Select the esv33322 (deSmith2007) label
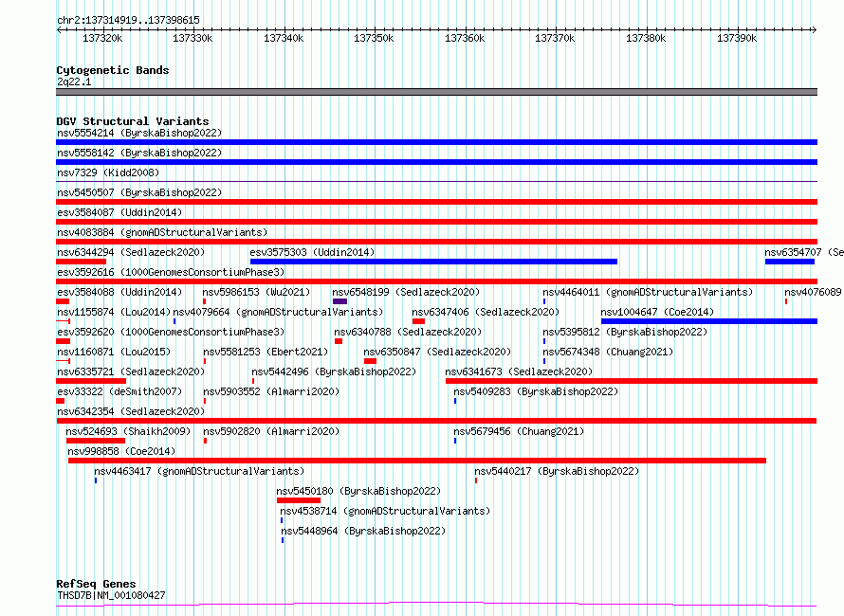 (119, 391)
